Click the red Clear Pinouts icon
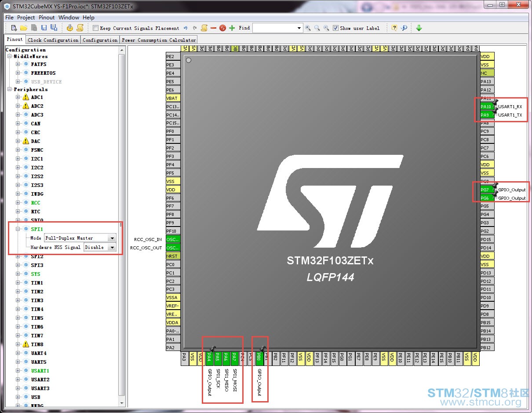 [222, 28]
